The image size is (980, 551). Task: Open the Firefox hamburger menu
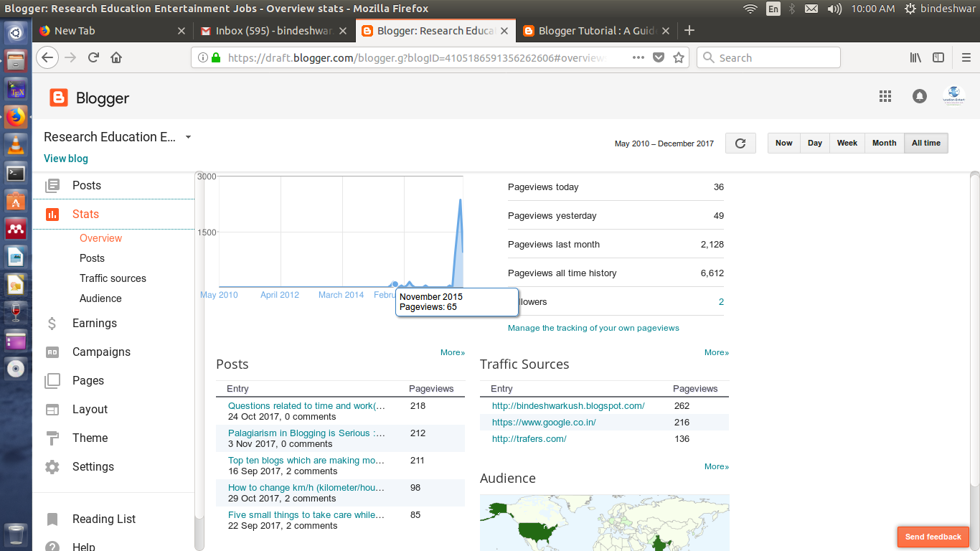click(x=966, y=58)
